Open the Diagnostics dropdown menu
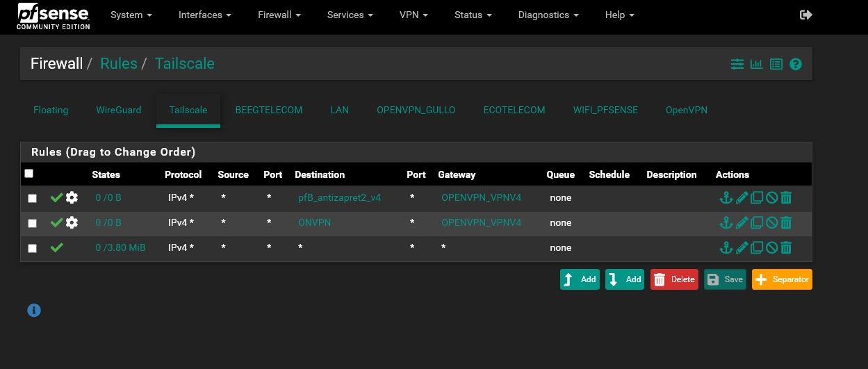Screen dimensions: 868x369 (549, 15)
